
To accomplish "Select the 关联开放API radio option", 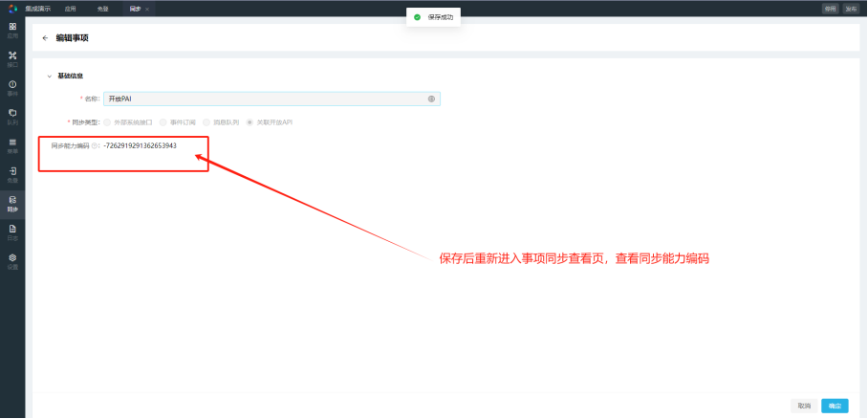I will (x=250, y=121).
